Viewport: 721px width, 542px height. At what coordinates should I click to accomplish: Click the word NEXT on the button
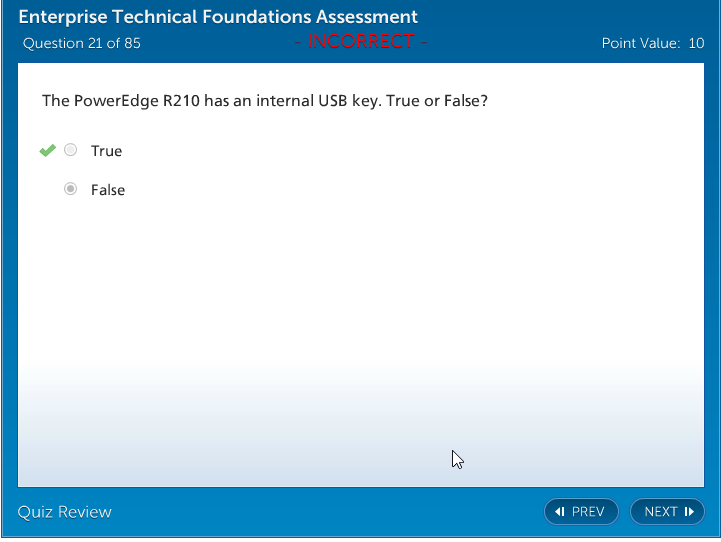pyautogui.click(x=661, y=512)
